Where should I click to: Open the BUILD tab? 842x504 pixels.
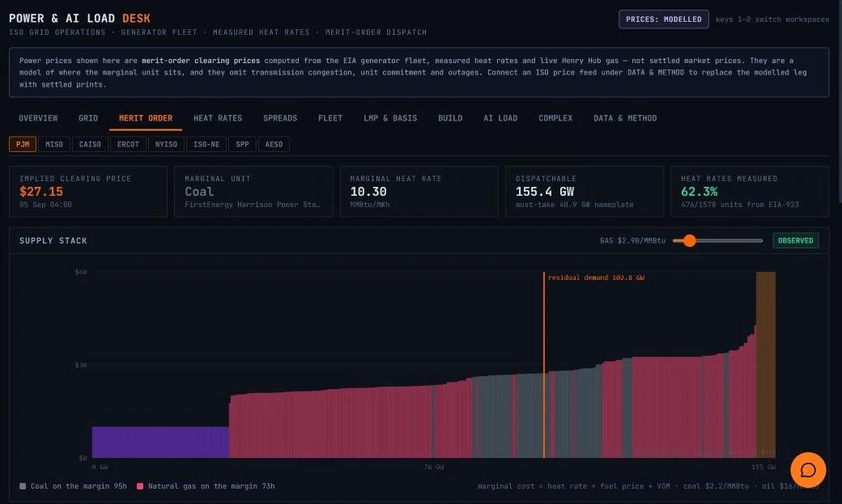pos(450,118)
